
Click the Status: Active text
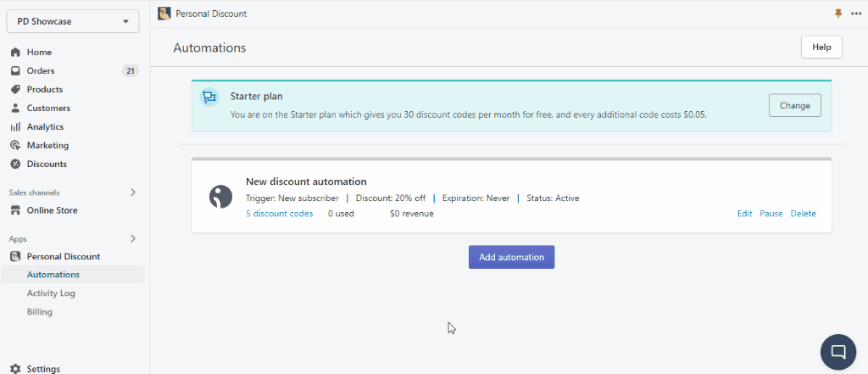click(553, 198)
